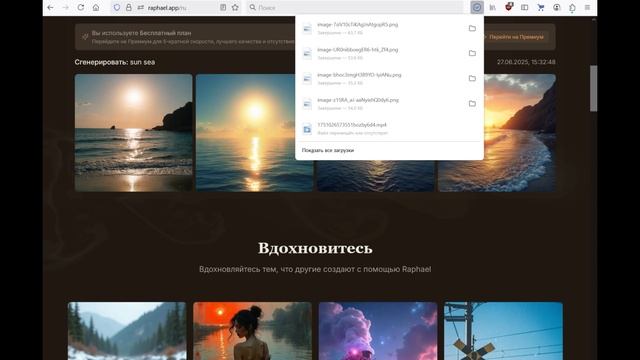This screenshot has height=360, width=640.
Task: Click the sparkle icon in free plan banner
Action: coord(85,37)
